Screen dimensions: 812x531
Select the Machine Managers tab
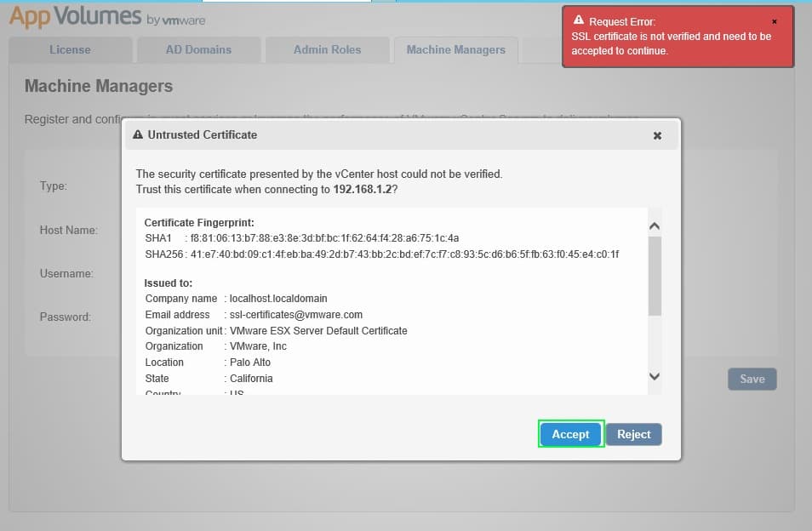coord(455,49)
